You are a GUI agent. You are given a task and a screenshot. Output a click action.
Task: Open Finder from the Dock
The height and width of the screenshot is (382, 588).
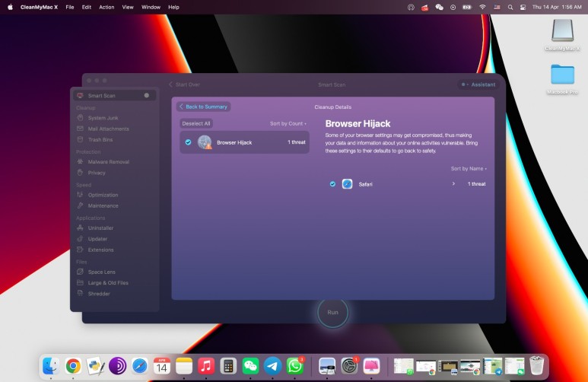(x=51, y=366)
